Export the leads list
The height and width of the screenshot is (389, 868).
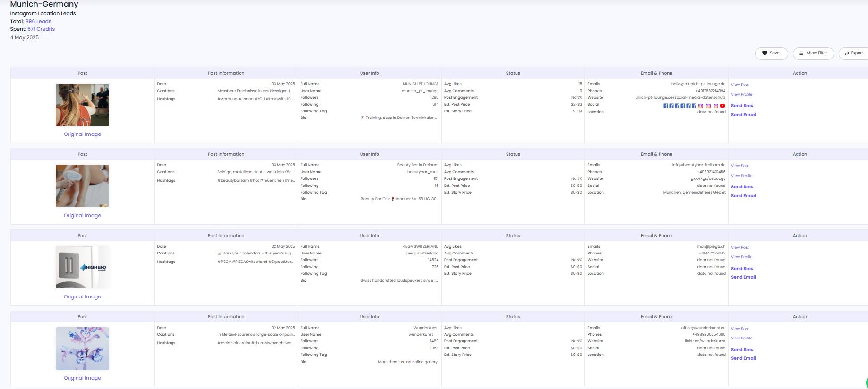click(854, 53)
